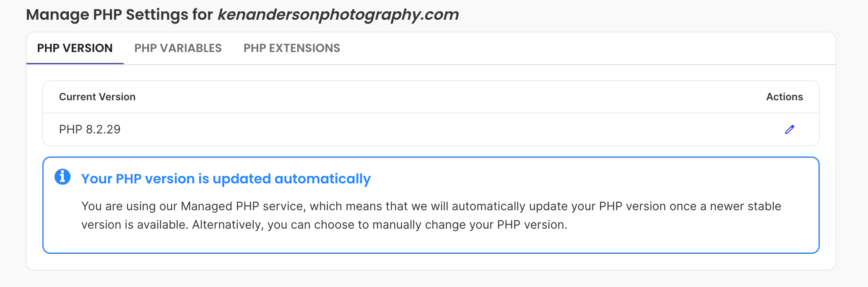Open the PHP EXTENSIONS tab
Image resolution: width=868 pixels, height=287 pixels.
point(291,48)
